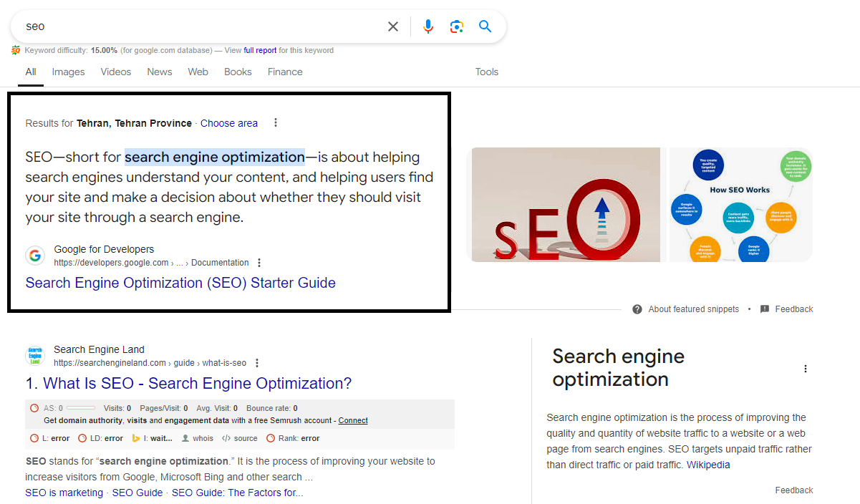
Task: Click the question mark icon for featured snippets
Action: click(637, 309)
